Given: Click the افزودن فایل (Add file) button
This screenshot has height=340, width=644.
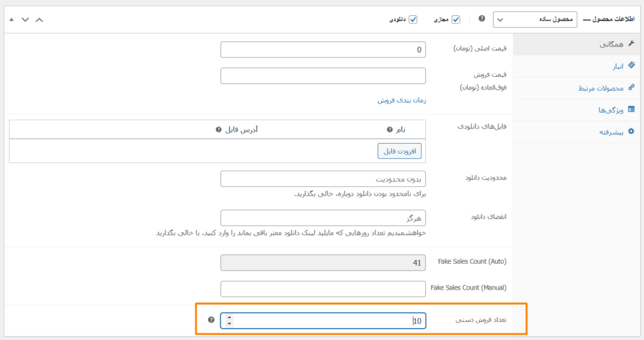Looking at the screenshot, I should tap(399, 151).
